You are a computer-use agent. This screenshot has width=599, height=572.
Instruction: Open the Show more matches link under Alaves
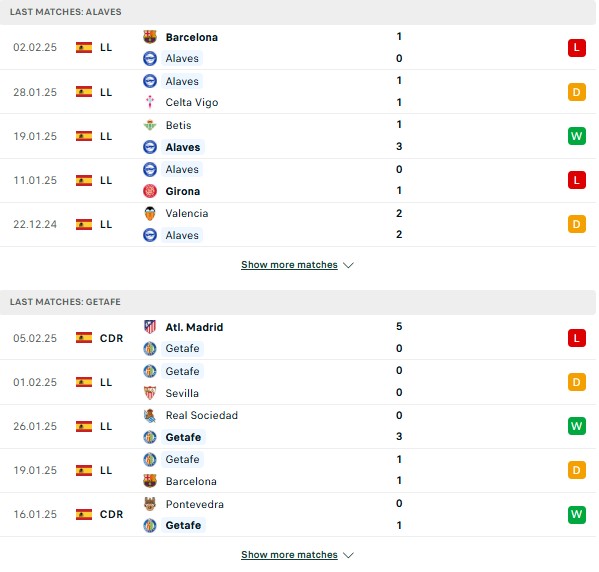tap(289, 265)
